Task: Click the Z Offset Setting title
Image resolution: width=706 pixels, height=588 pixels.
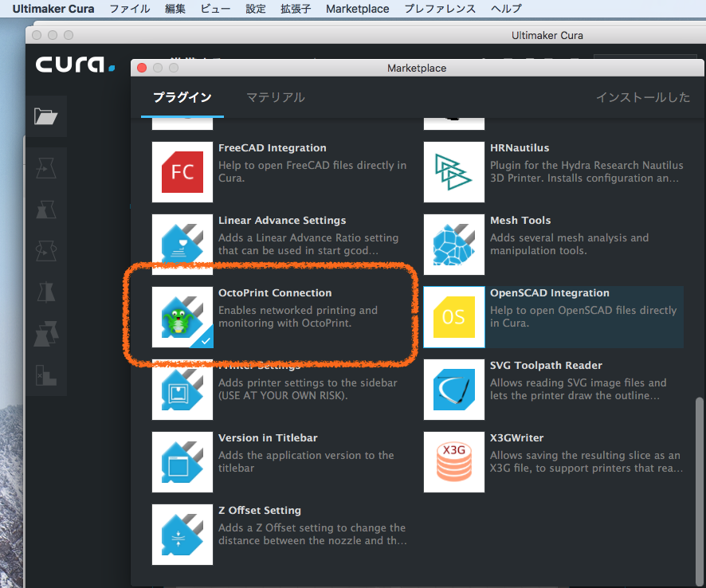Action: click(x=260, y=510)
